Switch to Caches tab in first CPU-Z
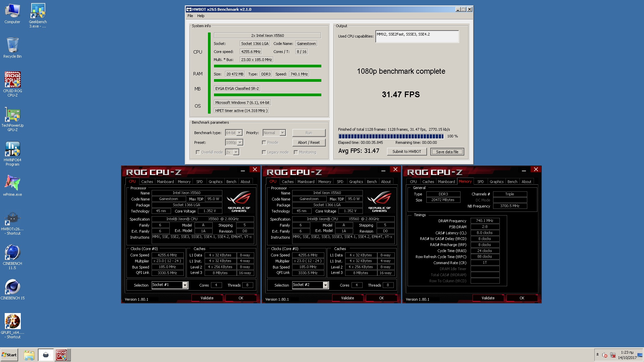The image size is (644, 362). tap(147, 182)
